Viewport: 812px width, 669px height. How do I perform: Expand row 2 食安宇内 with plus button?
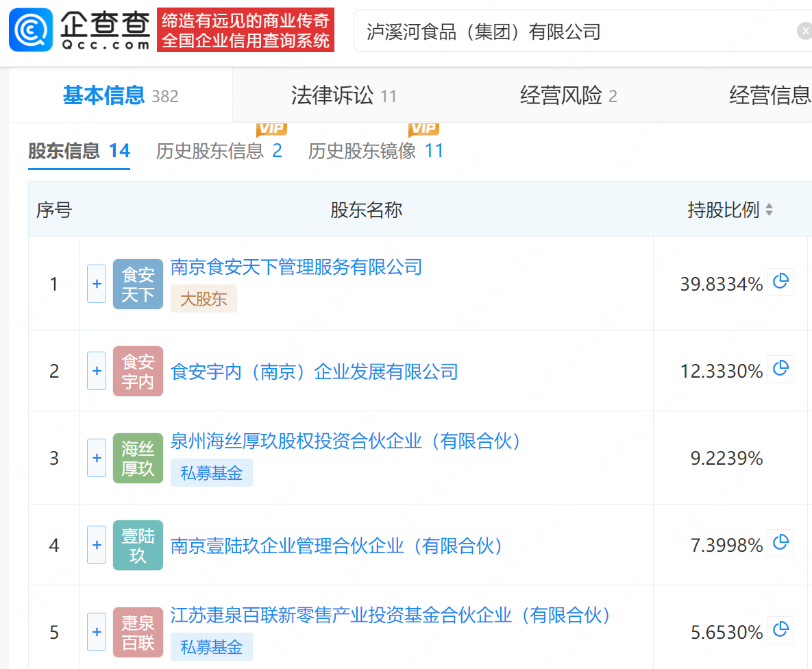click(x=97, y=371)
